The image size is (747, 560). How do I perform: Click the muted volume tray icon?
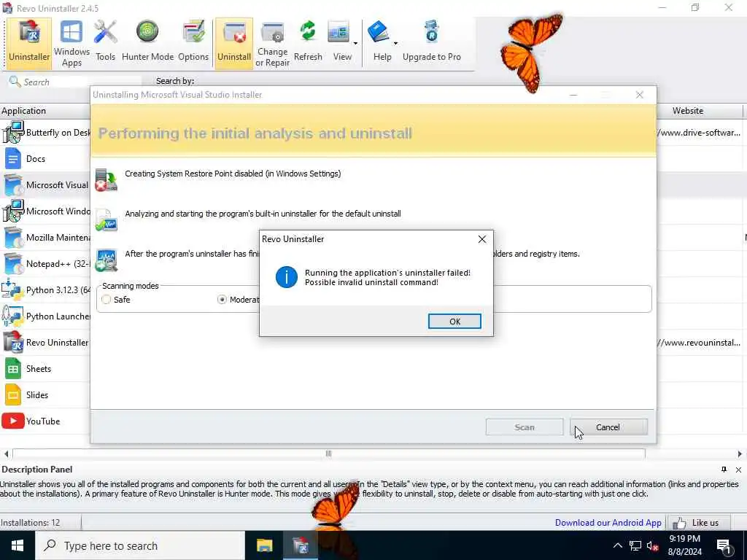coord(653,545)
